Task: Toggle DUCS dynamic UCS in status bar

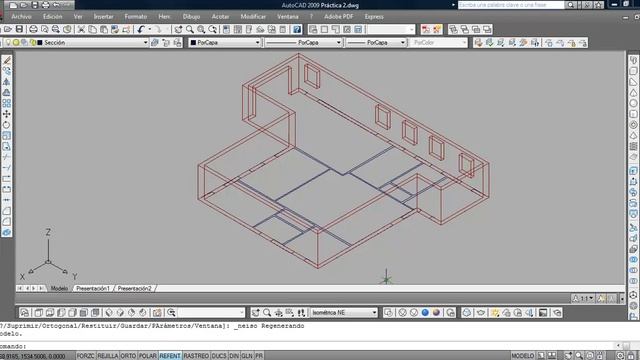Action: click(219, 356)
